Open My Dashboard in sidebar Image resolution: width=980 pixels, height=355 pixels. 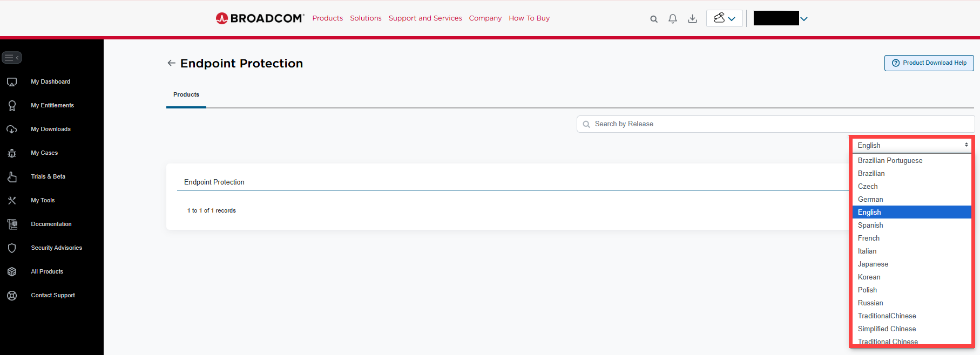point(51,82)
